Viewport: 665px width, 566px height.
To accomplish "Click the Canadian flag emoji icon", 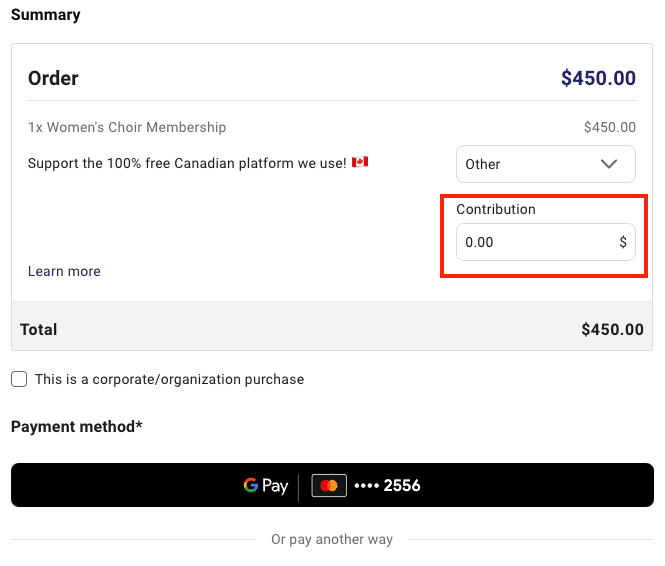I will coord(360,162).
